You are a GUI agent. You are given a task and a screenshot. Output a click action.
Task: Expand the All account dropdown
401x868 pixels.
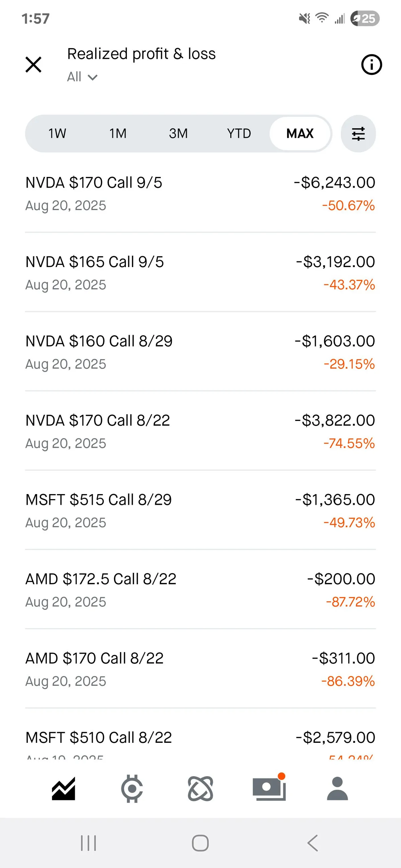(82, 77)
